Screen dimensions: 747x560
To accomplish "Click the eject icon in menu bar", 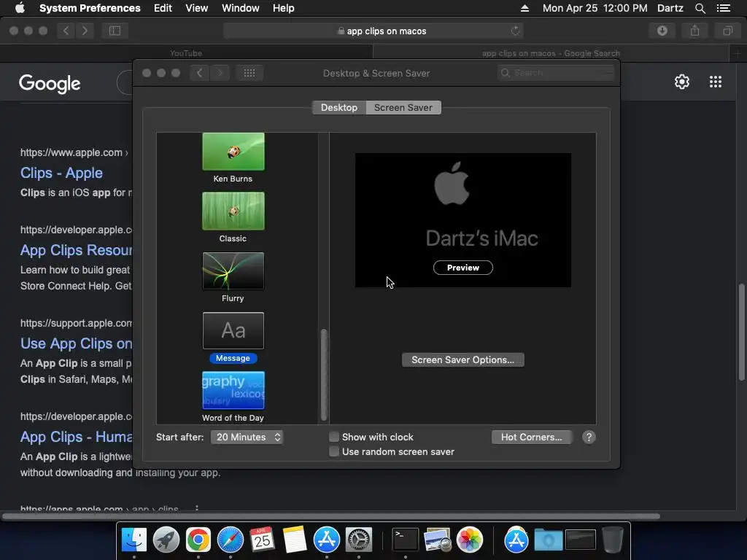I will point(525,8).
